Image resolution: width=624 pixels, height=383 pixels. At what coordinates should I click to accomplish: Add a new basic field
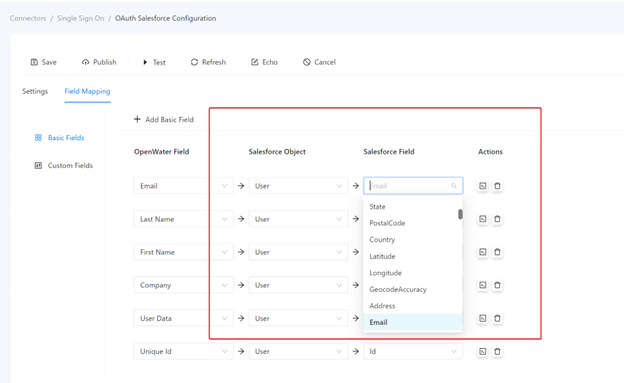pyautogui.click(x=164, y=119)
